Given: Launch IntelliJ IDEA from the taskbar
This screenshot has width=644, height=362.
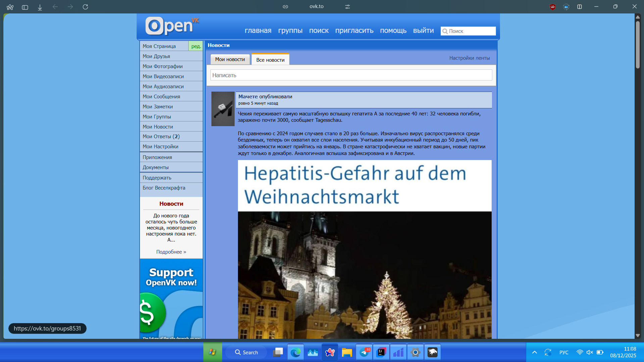Looking at the screenshot, I should pyautogui.click(x=381, y=352).
